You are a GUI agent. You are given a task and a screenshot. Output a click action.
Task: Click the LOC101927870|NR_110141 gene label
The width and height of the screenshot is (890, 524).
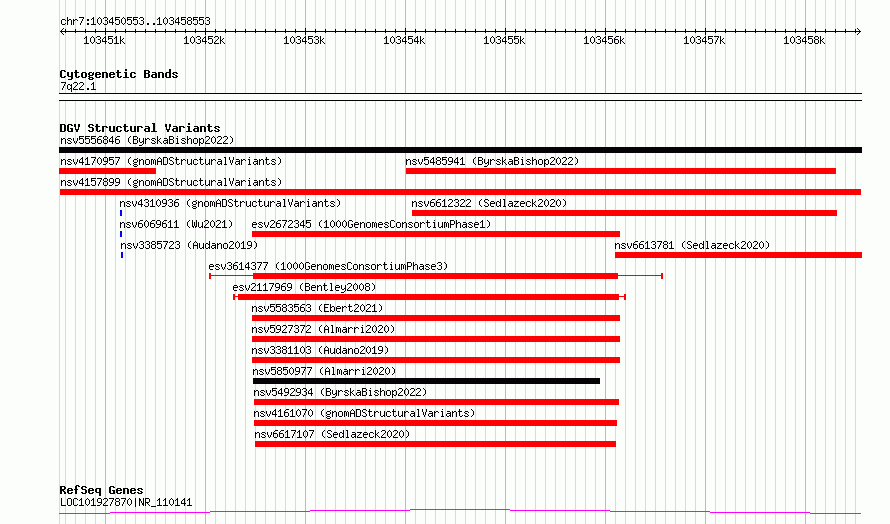[x=126, y=502]
